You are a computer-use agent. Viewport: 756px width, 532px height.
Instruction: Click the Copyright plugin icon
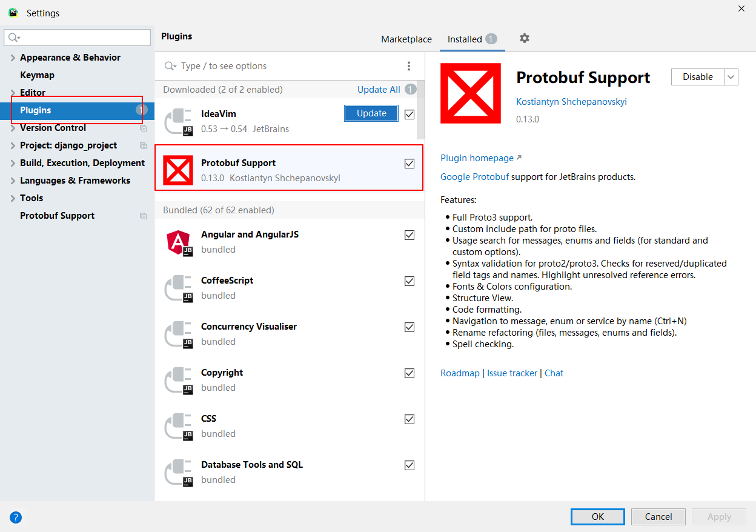click(x=179, y=380)
